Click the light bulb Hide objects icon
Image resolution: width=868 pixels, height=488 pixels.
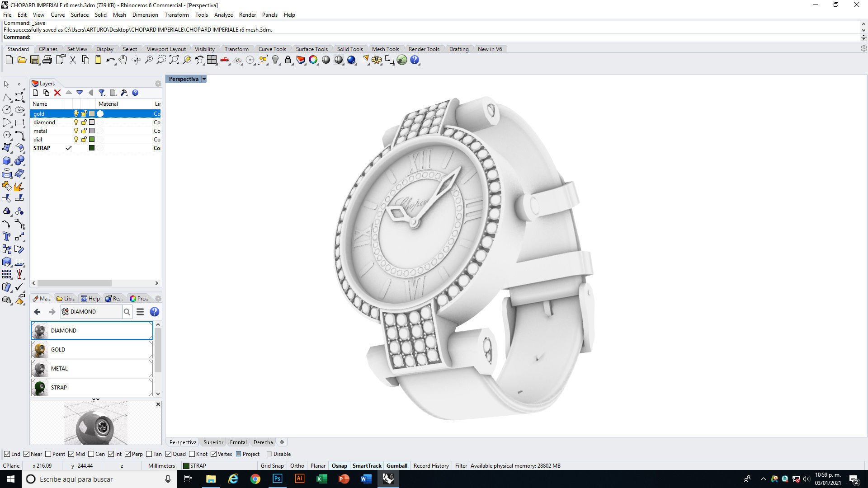[275, 60]
